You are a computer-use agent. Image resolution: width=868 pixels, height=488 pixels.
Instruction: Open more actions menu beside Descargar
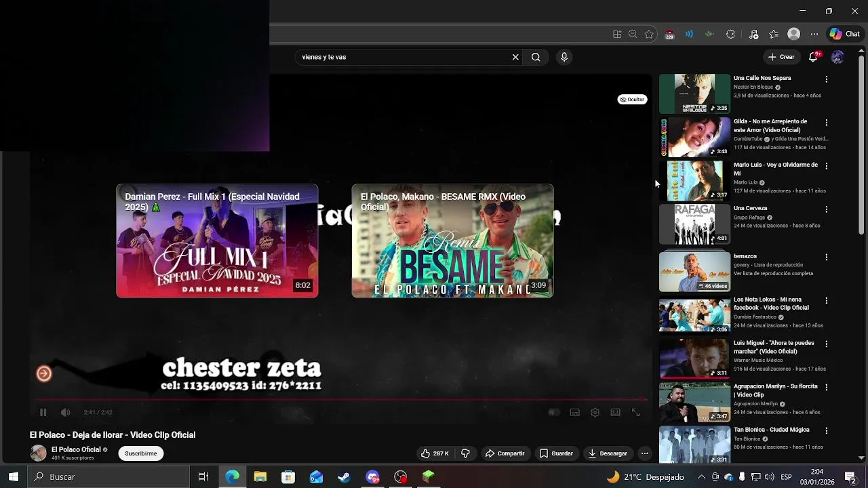[x=645, y=453]
